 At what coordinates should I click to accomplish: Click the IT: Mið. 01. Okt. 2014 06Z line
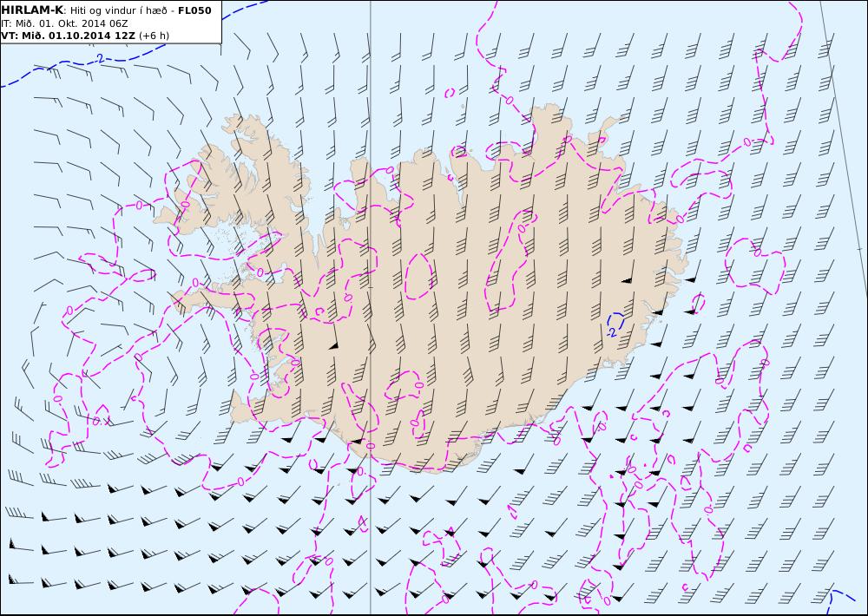point(64,23)
